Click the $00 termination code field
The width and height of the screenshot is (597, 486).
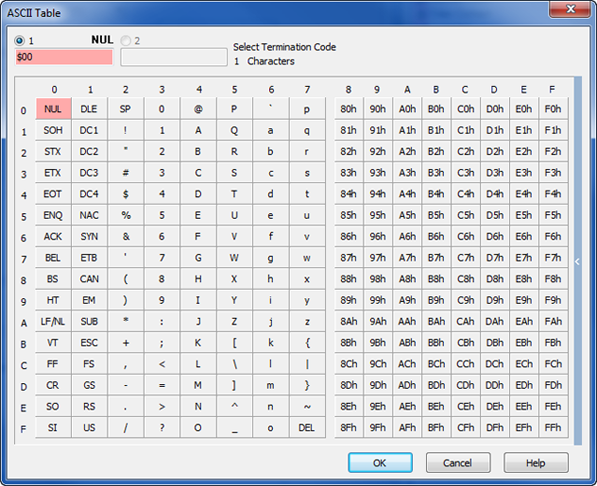[x=64, y=57]
